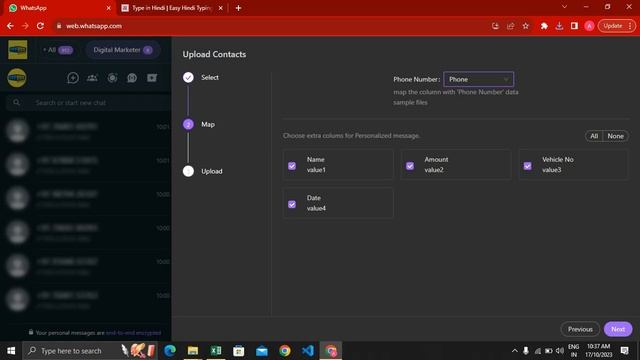Open the Chrome profile avatar
This screenshot has width=640, height=360.
click(589, 26)
